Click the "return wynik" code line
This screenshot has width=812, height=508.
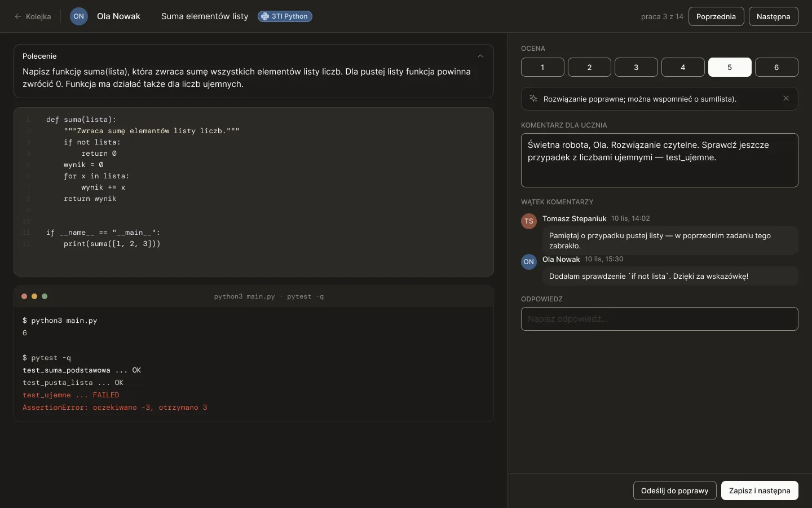point(90,199)
